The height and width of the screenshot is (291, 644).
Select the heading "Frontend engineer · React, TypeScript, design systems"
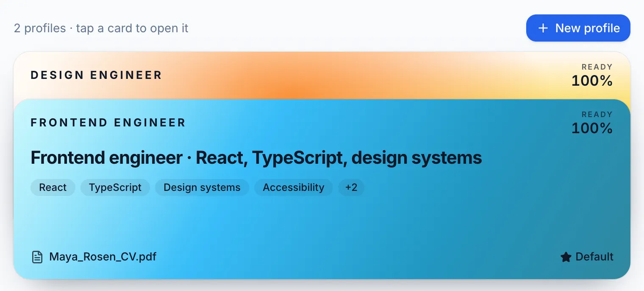pos(256,158)
